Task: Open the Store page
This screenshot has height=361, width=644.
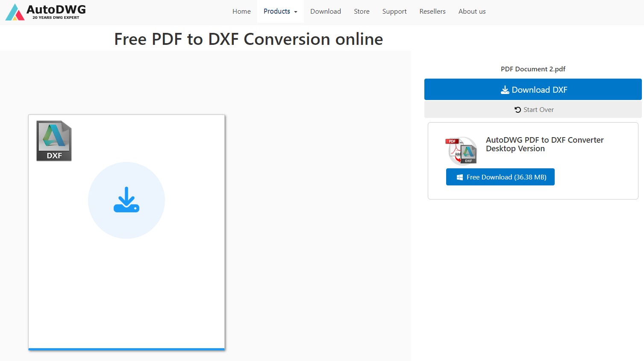Action: [x=361, y=12]
